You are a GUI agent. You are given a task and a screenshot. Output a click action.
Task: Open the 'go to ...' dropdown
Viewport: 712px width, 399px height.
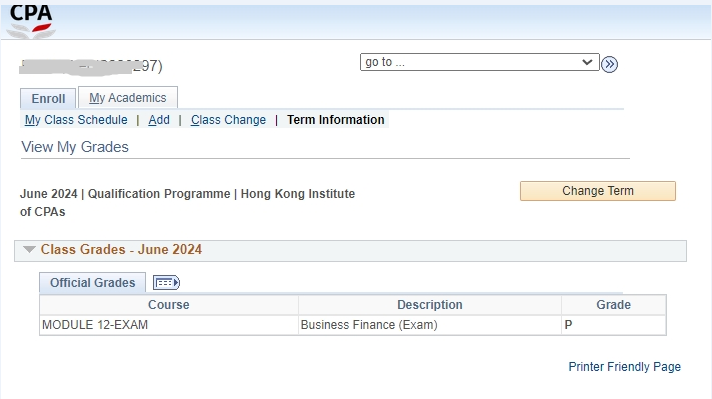480,62
